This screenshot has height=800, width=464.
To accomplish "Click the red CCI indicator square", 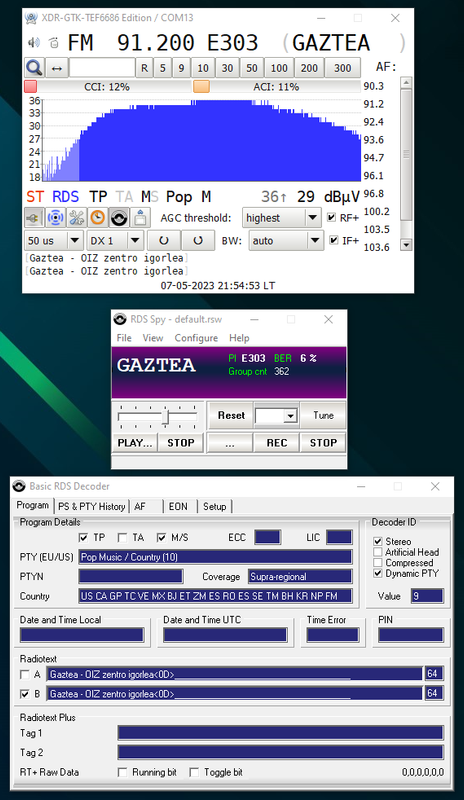I will (31, 87).
